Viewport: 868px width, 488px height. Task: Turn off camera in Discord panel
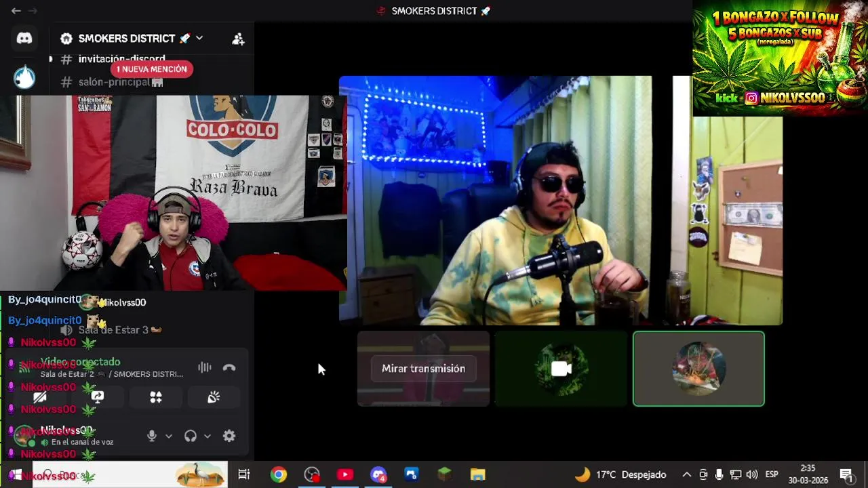coord(40,397)
